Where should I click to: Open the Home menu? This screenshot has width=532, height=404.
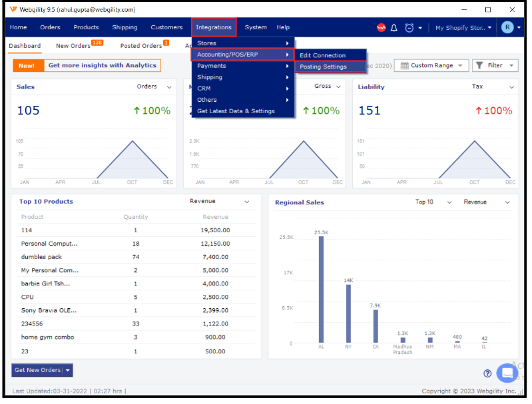[19, 27]
